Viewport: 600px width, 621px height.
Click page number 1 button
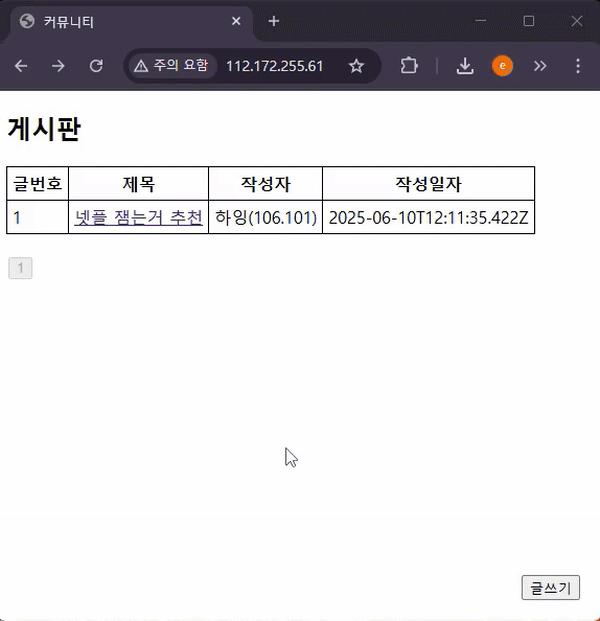(20, 268)
